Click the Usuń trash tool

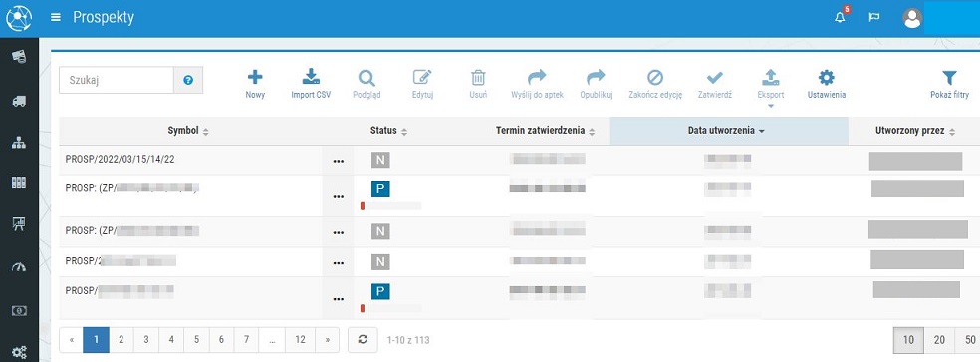(x=478, y=85)
